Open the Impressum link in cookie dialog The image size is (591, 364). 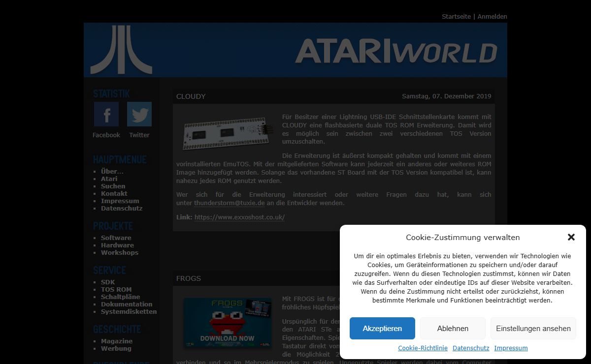click(x=511, y=348)
